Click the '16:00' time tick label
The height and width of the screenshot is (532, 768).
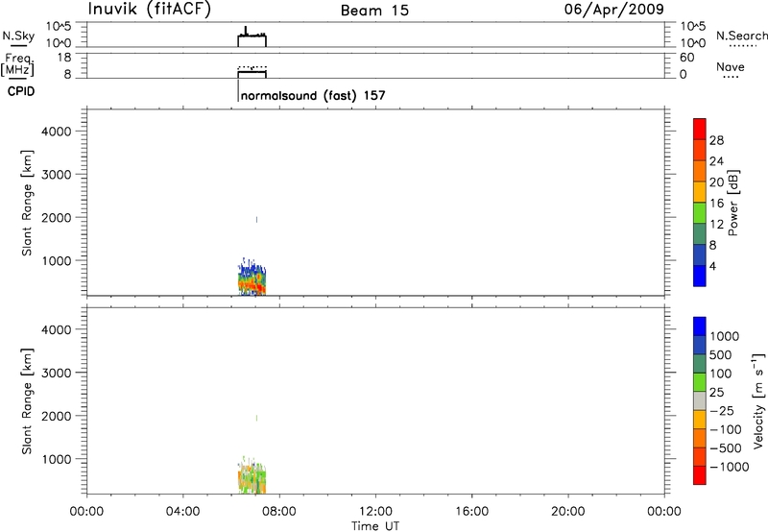coord(471,512)
